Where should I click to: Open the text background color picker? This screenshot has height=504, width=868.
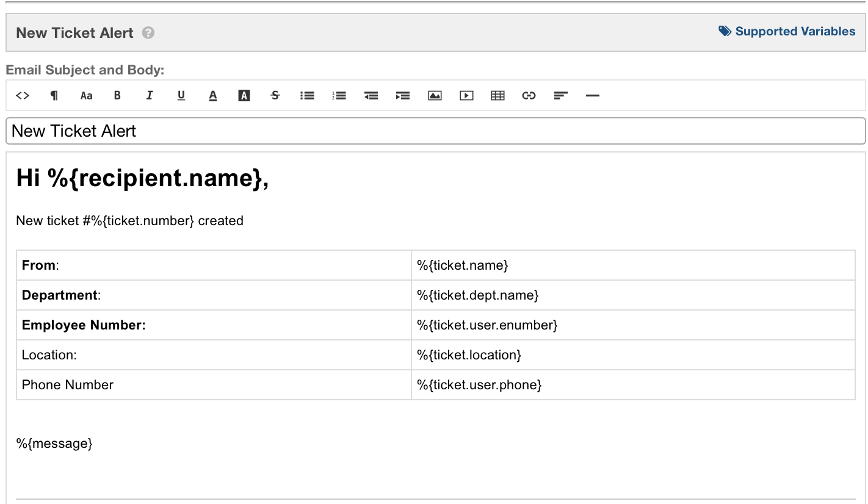[x=244, y=95]
